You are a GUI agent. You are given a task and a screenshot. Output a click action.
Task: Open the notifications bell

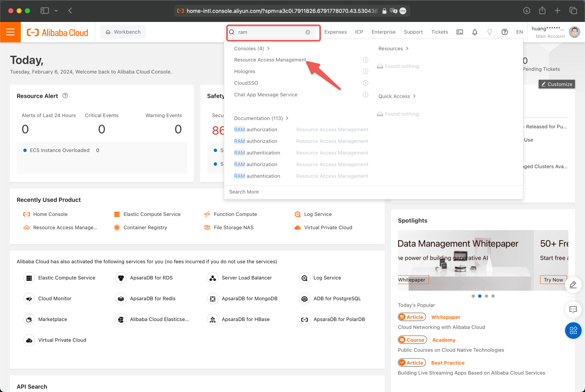pos(474,32)
